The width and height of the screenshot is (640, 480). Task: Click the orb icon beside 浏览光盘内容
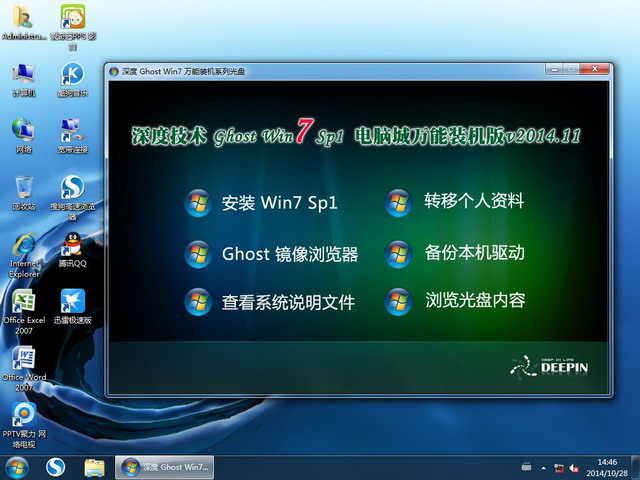[x=398, y=302]
